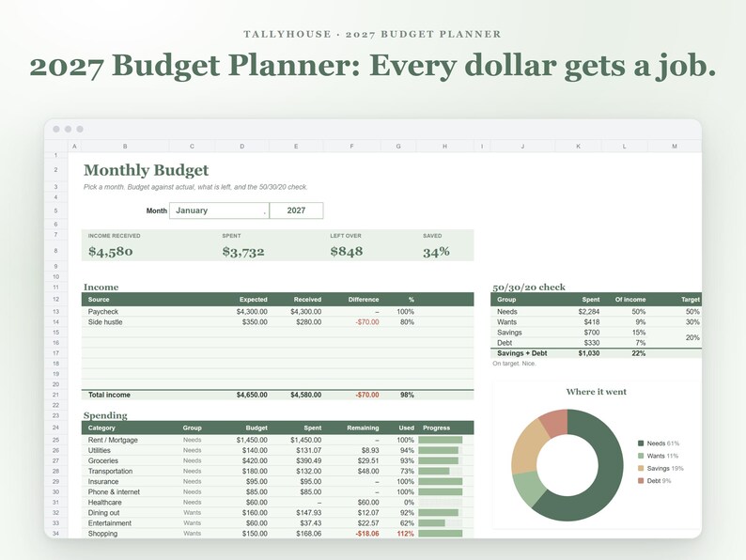Image resolution: width=746 pixels, height=560 pixels.
Task: Click the total received $4,580.00 cell
Action: [305, 395]
